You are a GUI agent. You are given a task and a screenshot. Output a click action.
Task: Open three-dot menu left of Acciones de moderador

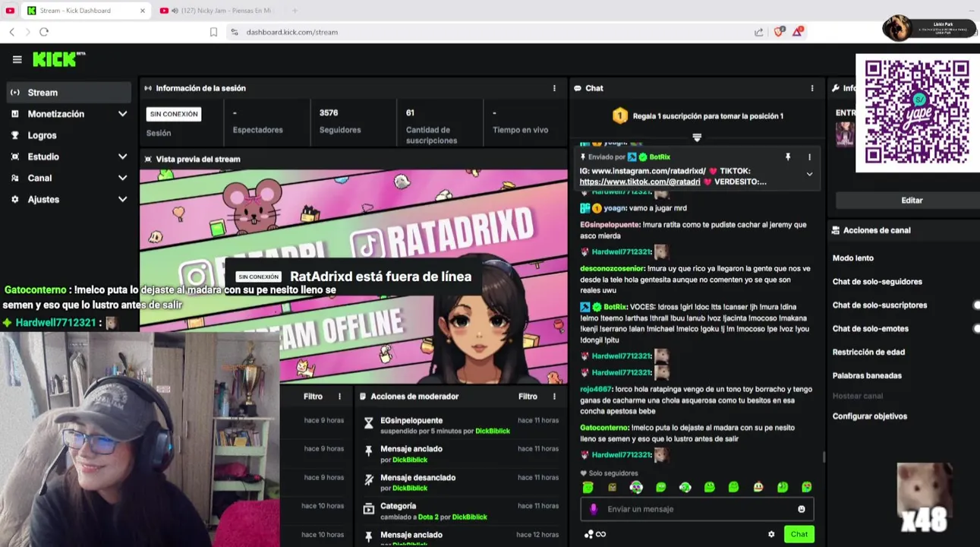339,397
